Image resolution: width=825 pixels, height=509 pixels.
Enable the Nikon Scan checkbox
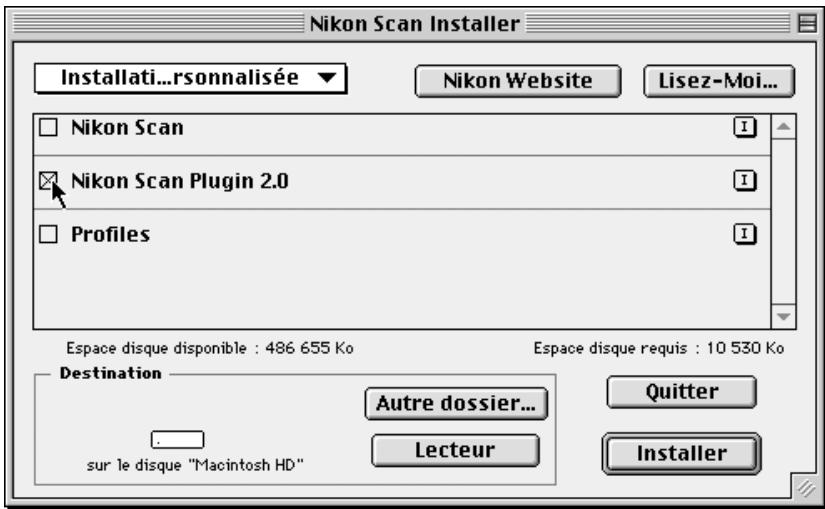point(48,127)
